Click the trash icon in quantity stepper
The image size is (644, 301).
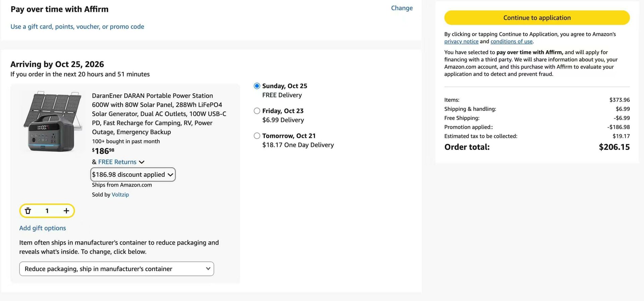(x=28, y=211)
